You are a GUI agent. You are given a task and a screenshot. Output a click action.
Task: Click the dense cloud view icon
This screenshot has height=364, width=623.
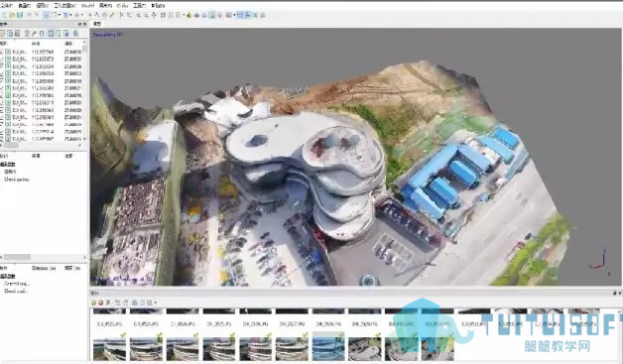tap(196, 15)
